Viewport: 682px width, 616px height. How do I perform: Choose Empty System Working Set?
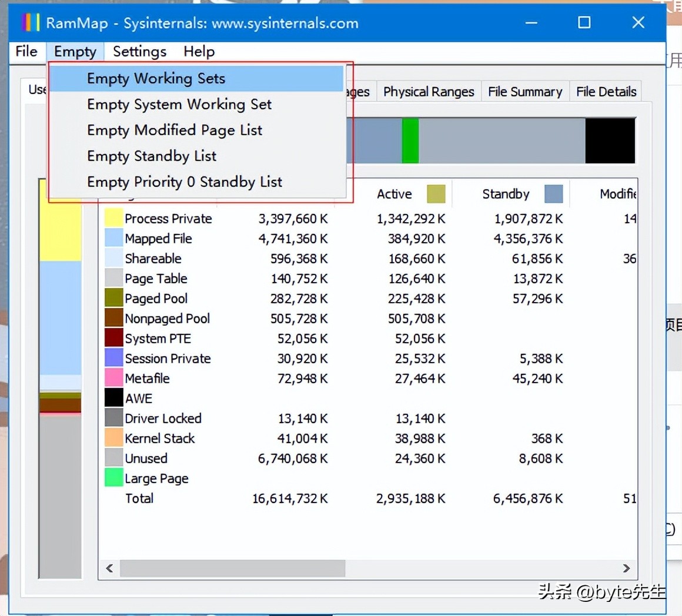[196, 105]
